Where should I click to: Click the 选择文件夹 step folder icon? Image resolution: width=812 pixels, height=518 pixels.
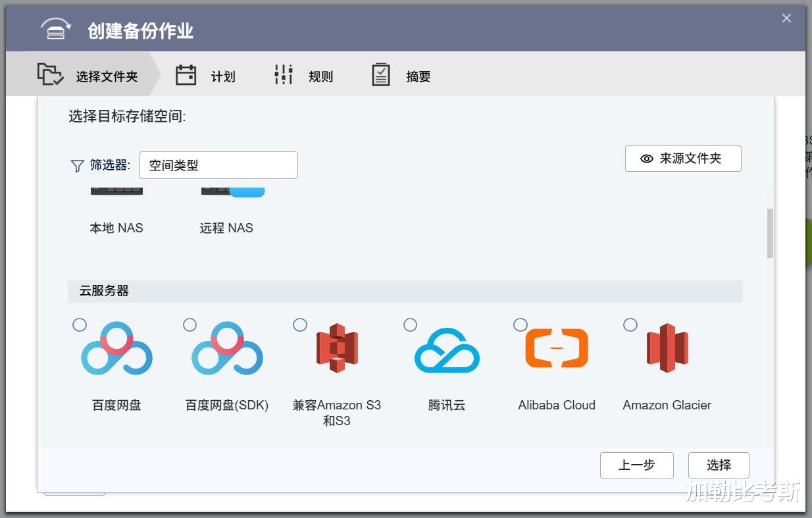(50, 74)
